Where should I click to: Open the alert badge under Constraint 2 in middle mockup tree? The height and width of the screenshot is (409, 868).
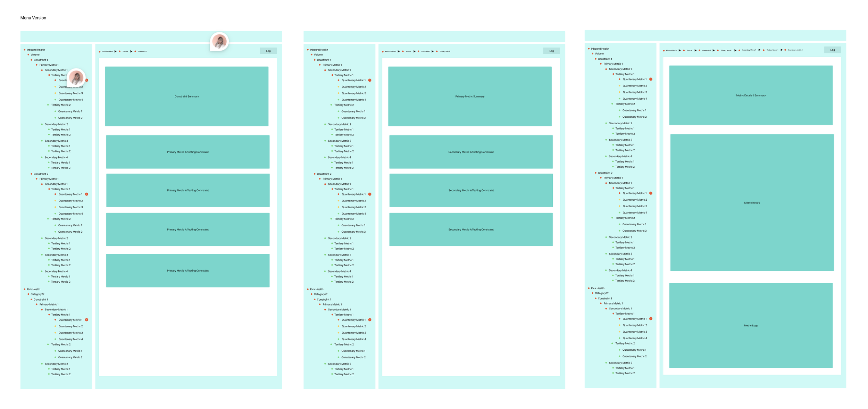370,194
